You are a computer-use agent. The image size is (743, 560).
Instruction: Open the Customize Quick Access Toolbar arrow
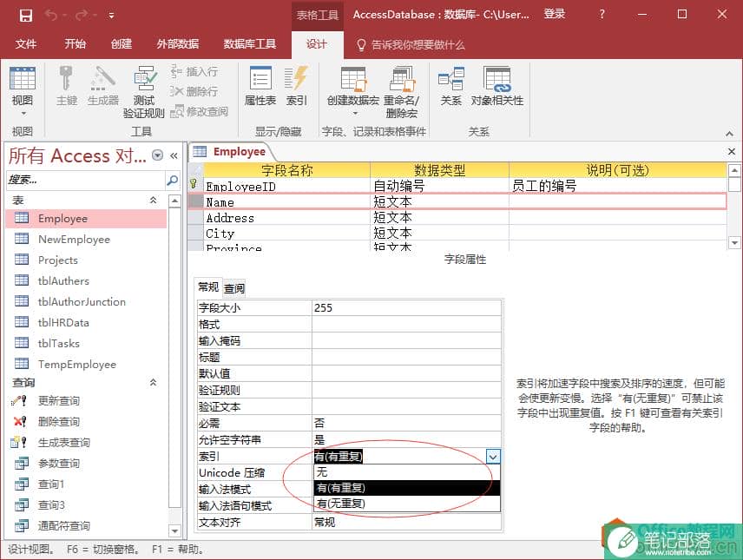[111, 16]
